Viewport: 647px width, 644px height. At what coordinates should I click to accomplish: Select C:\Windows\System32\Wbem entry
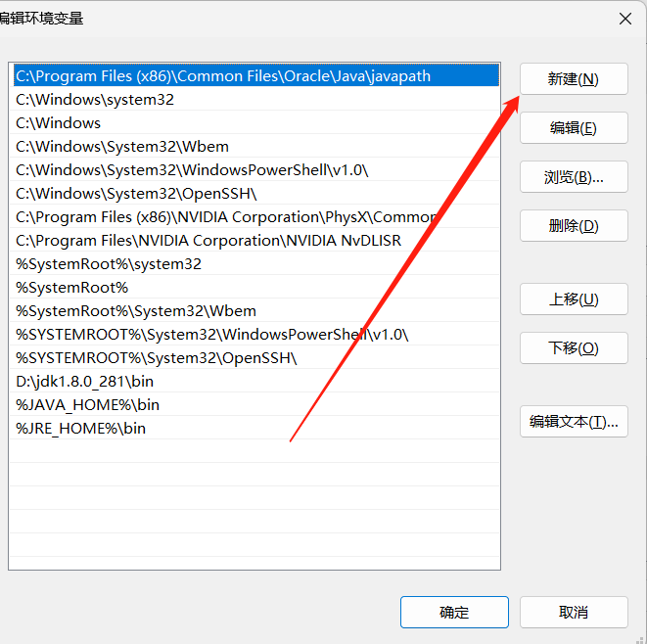(254, 147)
